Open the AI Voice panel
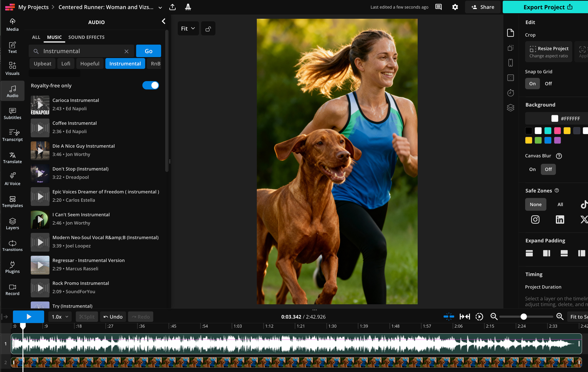Viewport: 588px width, 372px height. [x=12, y=179]
